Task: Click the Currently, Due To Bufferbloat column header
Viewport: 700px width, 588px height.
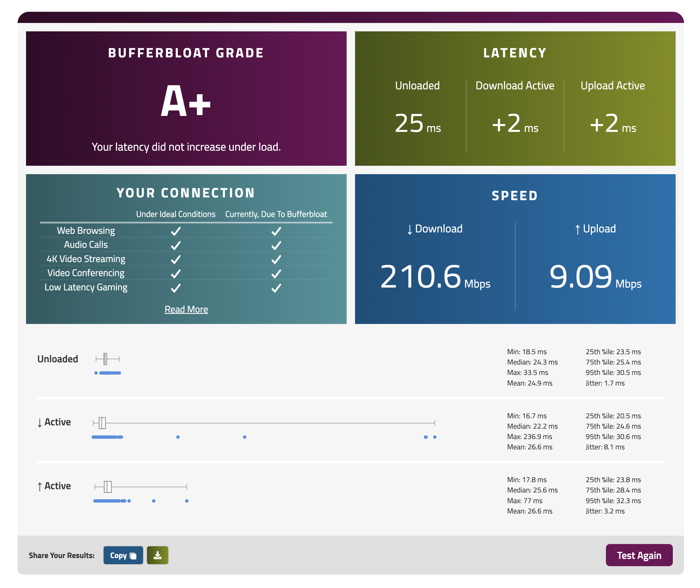Action: 276,214
